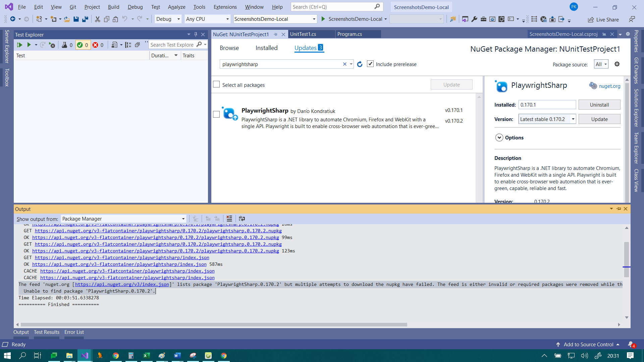
Task: Open the Debug menu
Action: click(x=135, y=7)
